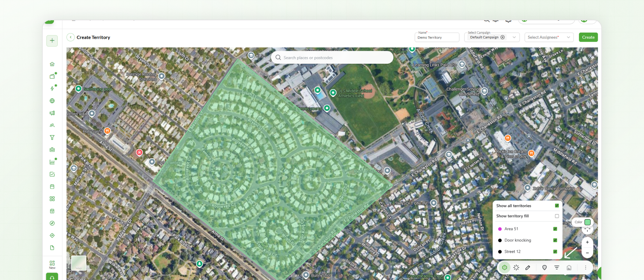Click the Door knocking label in list
Image resolution: width=644 pixels, height=280 pixels.
click(518, 240)
